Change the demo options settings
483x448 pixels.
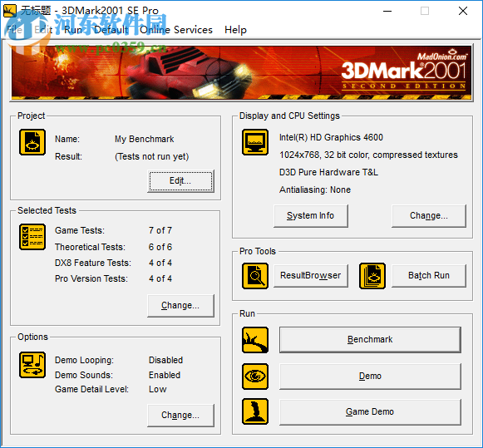181,416
